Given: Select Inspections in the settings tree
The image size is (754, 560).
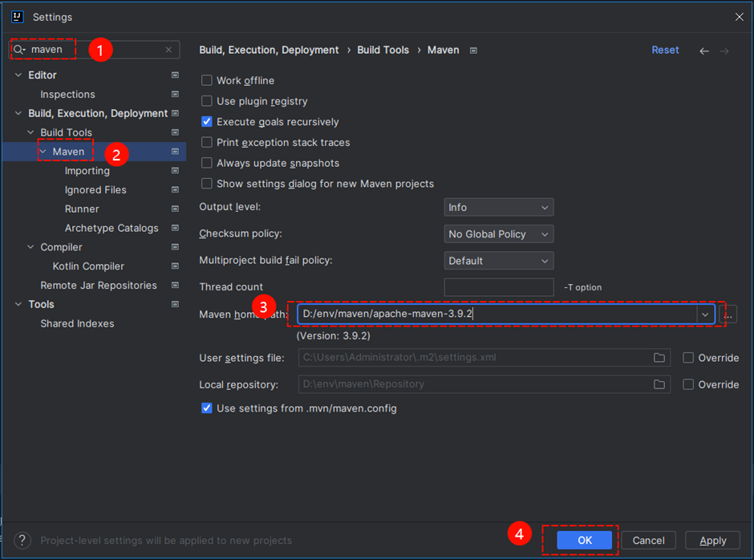Looking at the screenshot, I should (68, 95).
